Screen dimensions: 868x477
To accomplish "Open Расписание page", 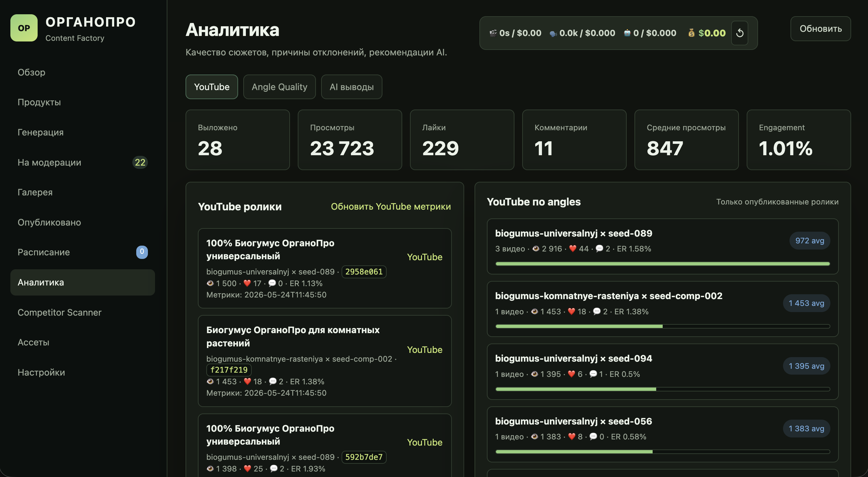I will point(83,252).
